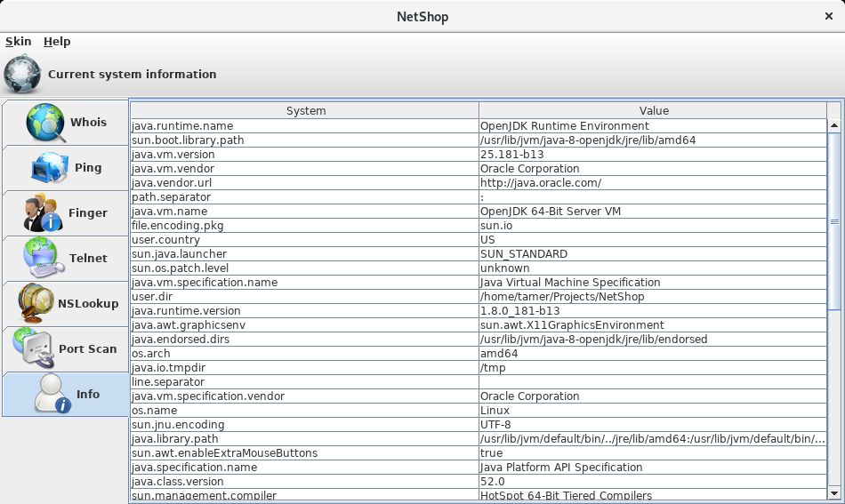Select the Port Scan socket icon

pyautogui.click(x=34, y=348)
